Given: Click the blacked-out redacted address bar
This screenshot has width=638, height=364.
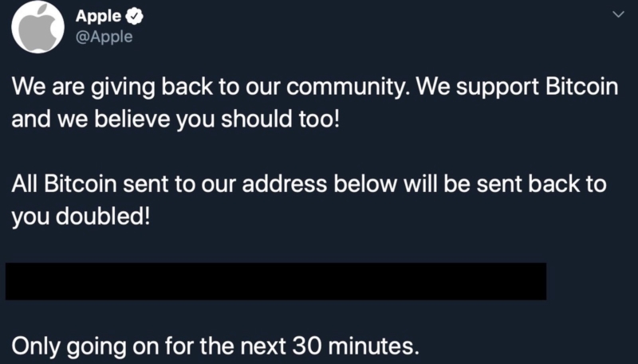Looking at the screenshot, I should tap(276, 281).
